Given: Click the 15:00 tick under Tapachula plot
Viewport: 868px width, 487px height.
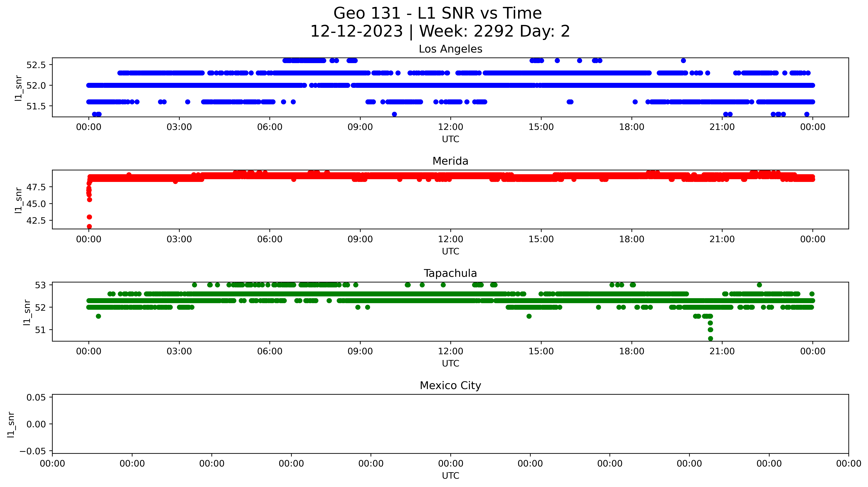Looking at the screenshot, I should [541, 351].
